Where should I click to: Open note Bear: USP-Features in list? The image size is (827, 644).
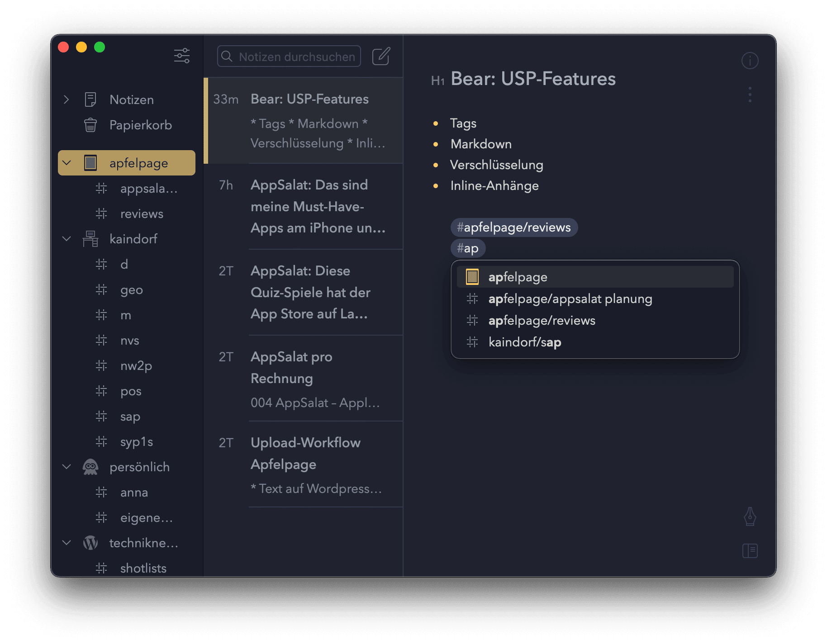(303, 120)
